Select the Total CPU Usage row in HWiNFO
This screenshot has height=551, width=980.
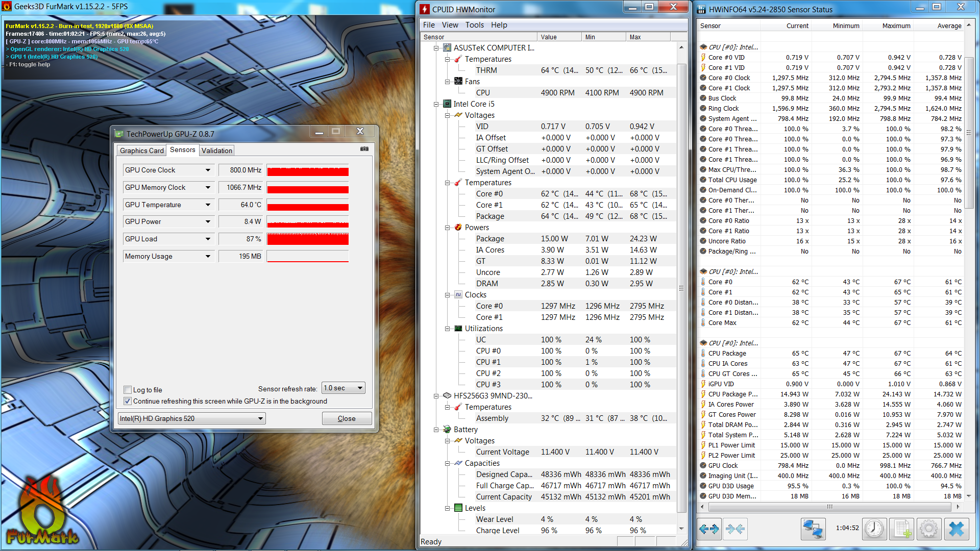click(x=830, y=180)
